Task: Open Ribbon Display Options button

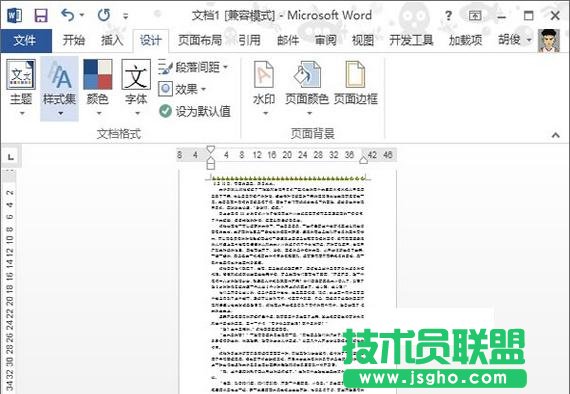Action: pos(475,16)
